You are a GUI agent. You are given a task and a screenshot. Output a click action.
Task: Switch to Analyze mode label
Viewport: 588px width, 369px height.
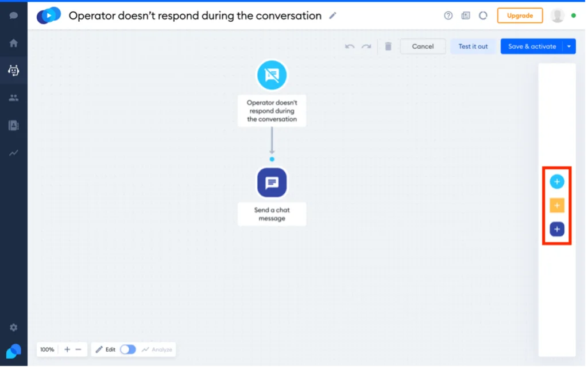click(163, 350)
